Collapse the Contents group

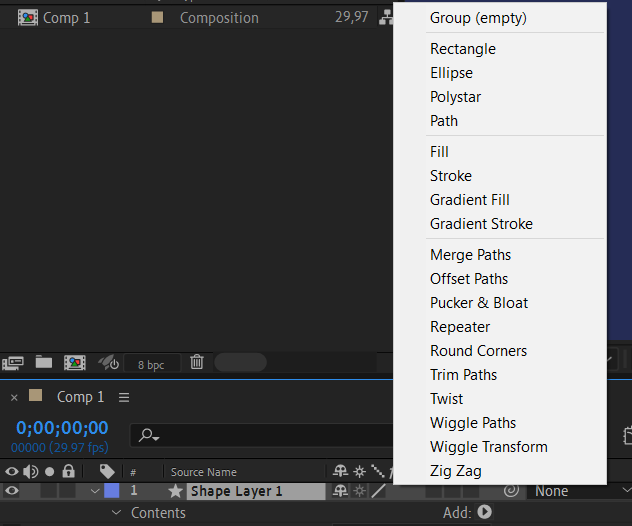pos(117,513)
